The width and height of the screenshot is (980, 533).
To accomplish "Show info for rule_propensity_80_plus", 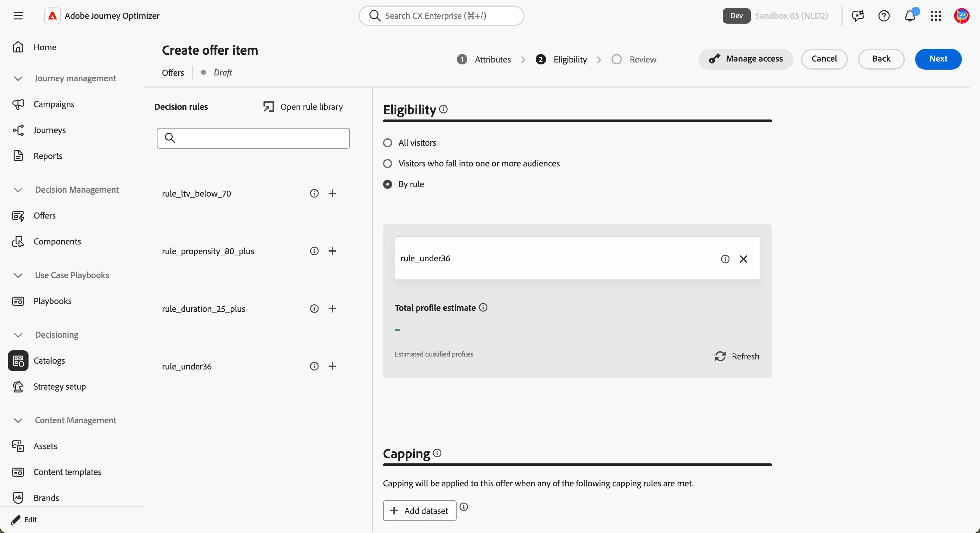I will (314, 251).
